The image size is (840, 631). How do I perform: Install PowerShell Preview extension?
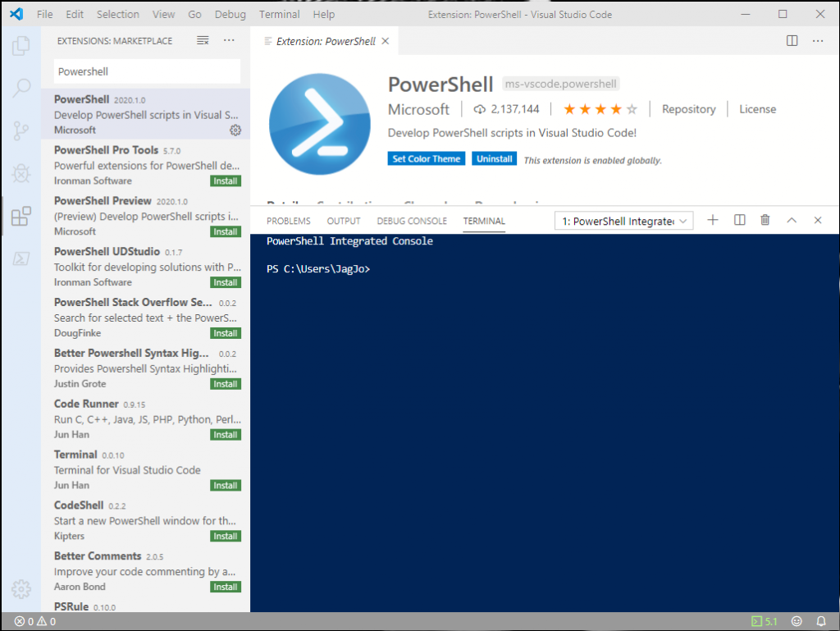[226, 232]
